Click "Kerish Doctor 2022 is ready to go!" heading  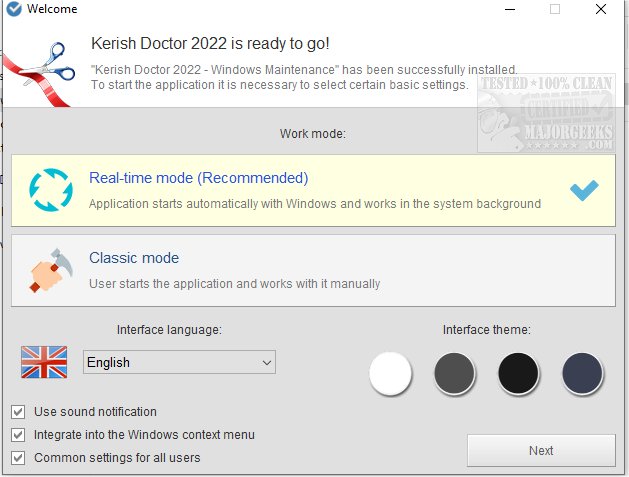[x=210, y=43]
